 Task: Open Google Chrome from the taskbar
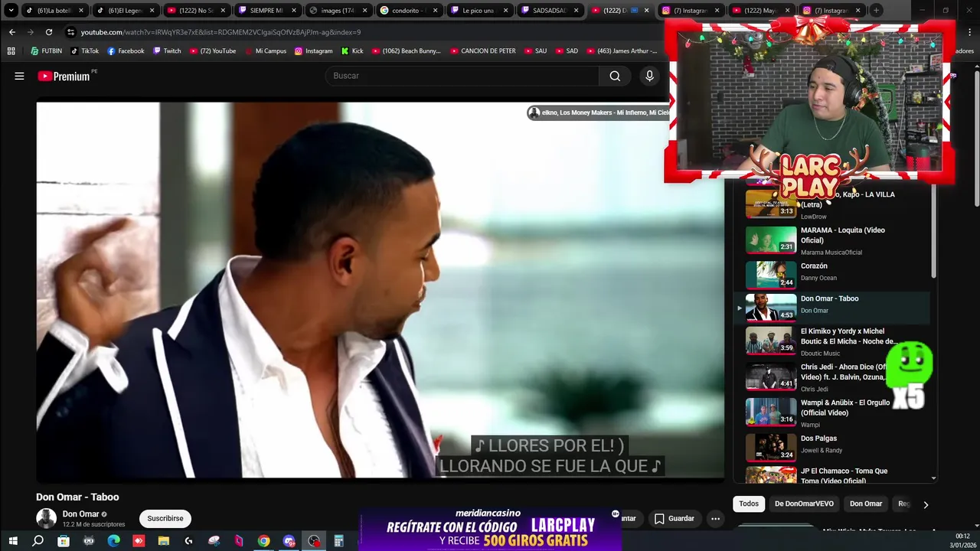[263, 541]
